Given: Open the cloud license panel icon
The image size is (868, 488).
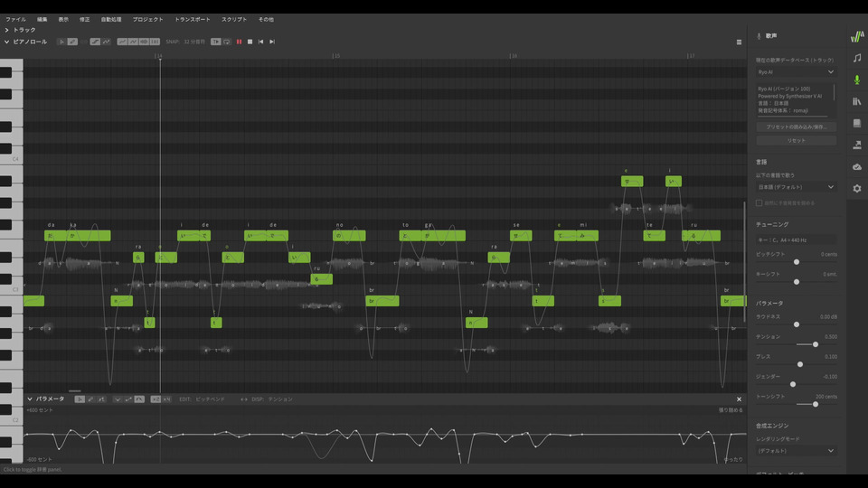Looking at the screenshot, I should point(857,167).
